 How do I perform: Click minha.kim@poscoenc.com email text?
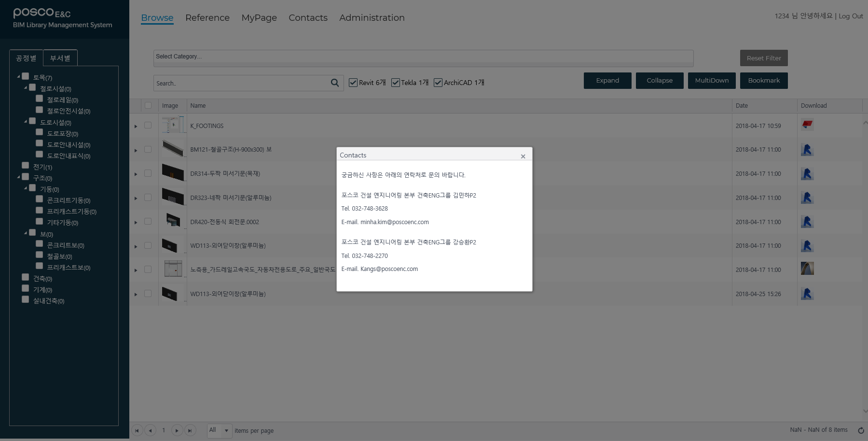click(394, 222)
